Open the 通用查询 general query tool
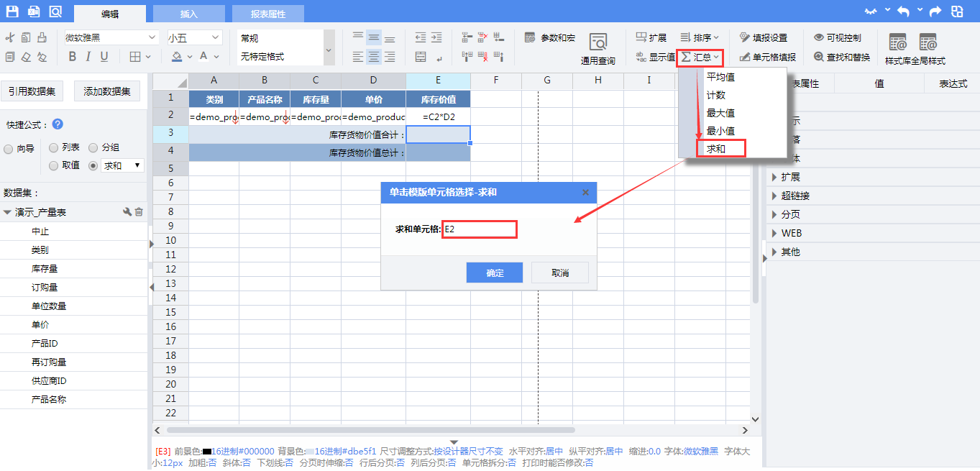Image resolution: width=980 pixels, height=471 pixels. pyautogui.click(x=597, y=49)
